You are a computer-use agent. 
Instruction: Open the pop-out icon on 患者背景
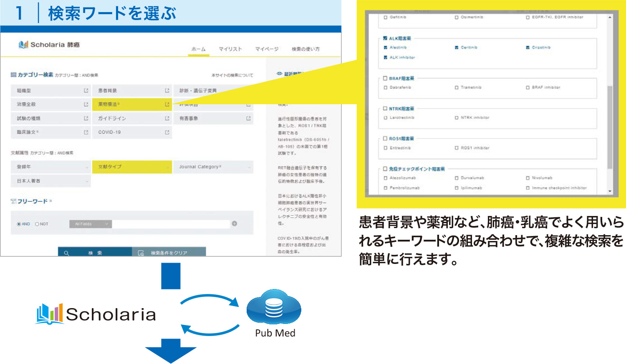167,90
